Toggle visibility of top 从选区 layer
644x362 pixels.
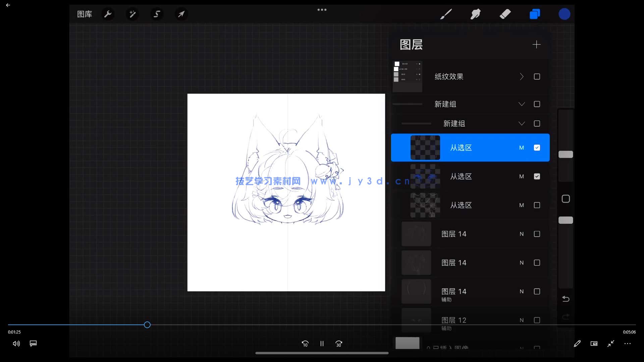[x=537, y=147]
